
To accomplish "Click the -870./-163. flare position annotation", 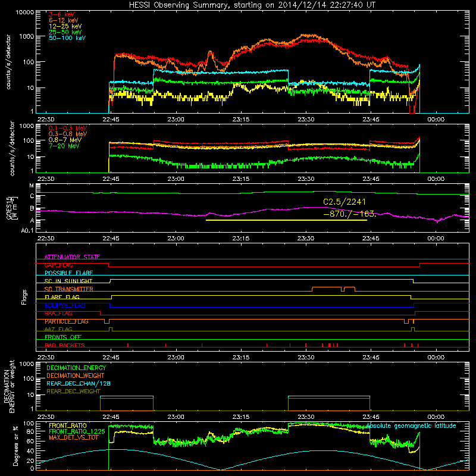I will (350, 214).
